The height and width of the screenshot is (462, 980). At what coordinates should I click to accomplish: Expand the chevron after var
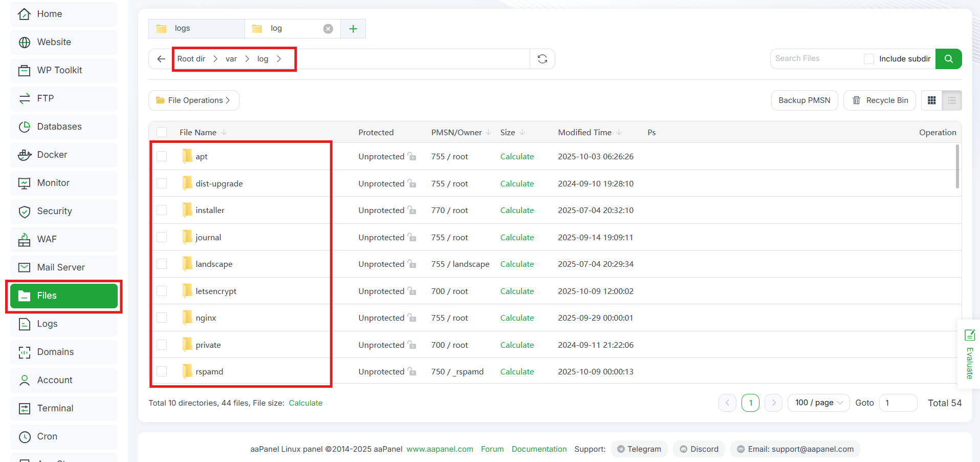(x=247, y=59)
